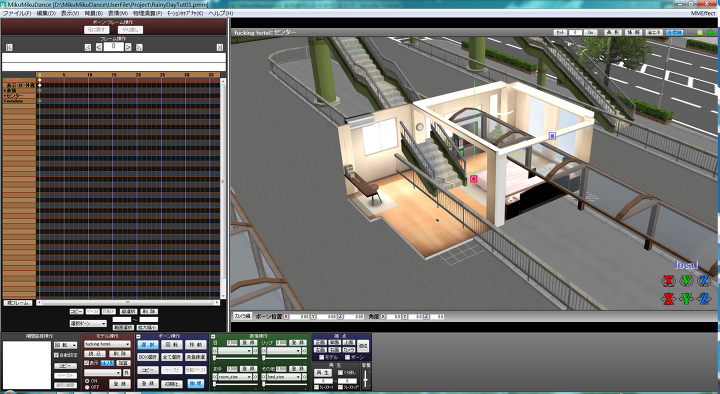Click the local coordinate mode label

(686, 265)
